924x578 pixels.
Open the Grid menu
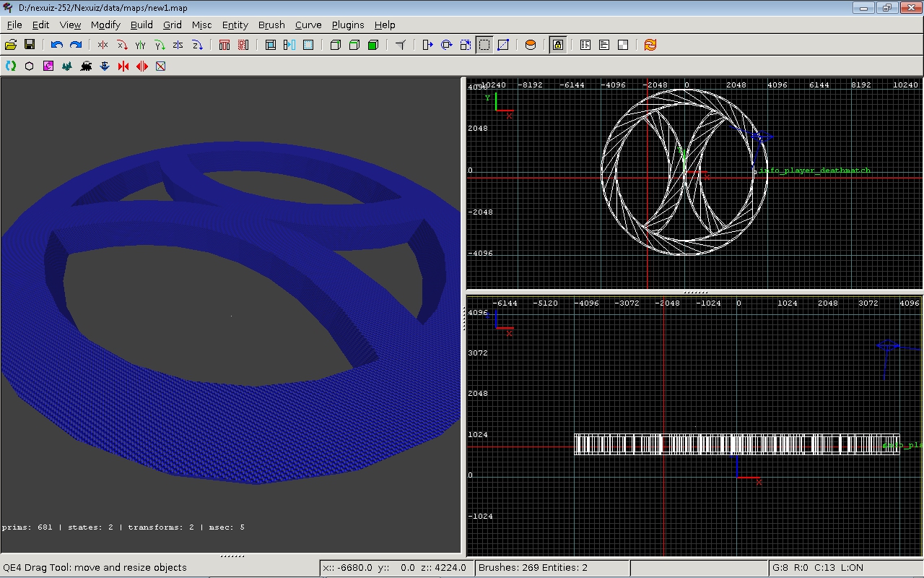(x=173, y=25)
